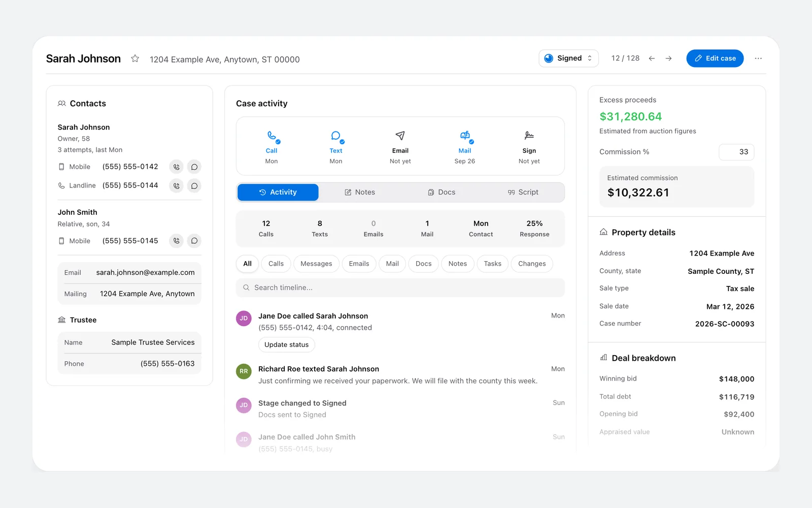Open the Script tab
This screenshot has width=812, height=508.
pyautogui.click(x=523, y=193)
